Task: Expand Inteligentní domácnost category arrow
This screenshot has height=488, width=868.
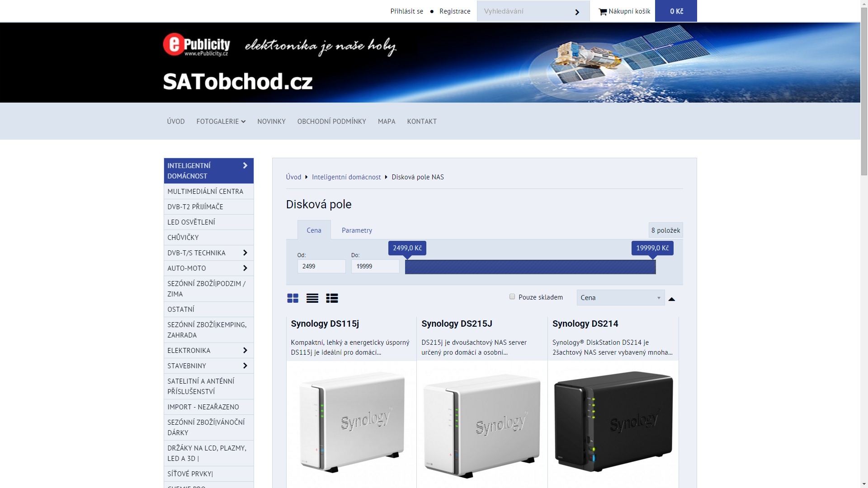Action: click(x=245, y=166)
